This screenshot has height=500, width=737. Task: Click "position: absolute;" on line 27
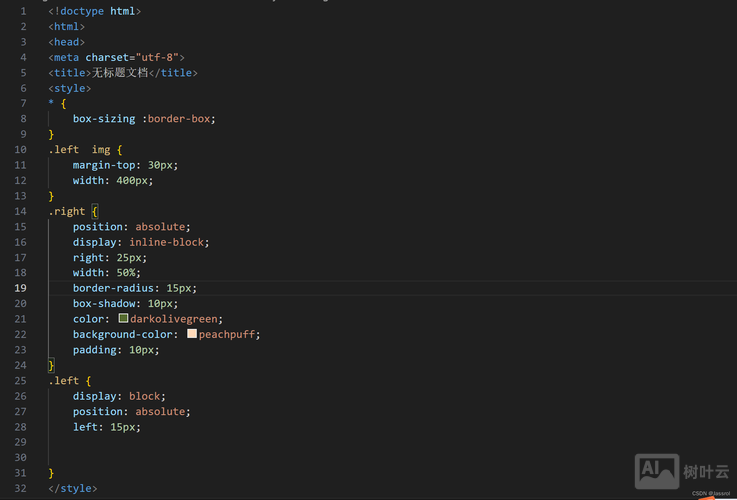coord(132,412)
